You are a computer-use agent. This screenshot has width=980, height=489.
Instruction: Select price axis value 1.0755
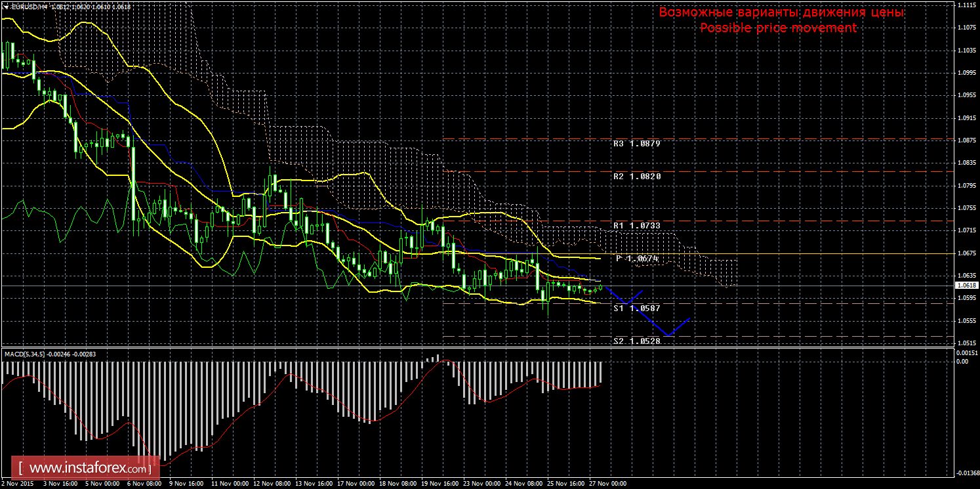pos(967,207)
